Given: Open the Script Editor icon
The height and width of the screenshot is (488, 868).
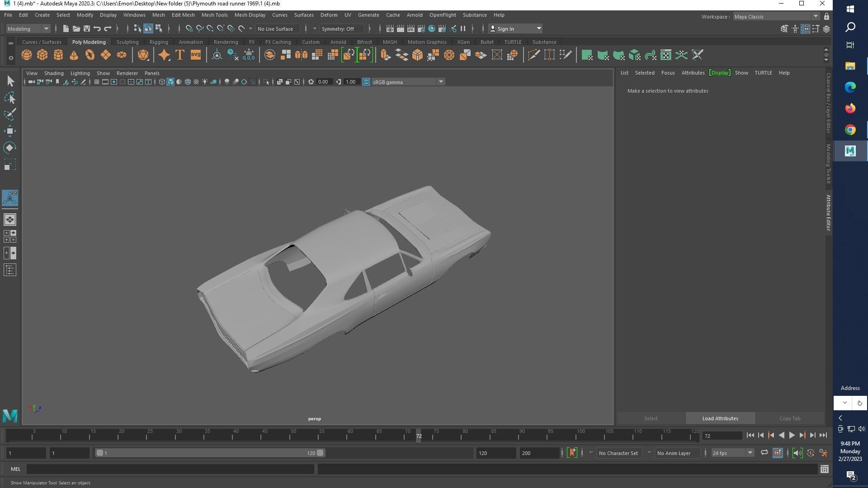Looking at the screenshot, I should click(824, 469).
